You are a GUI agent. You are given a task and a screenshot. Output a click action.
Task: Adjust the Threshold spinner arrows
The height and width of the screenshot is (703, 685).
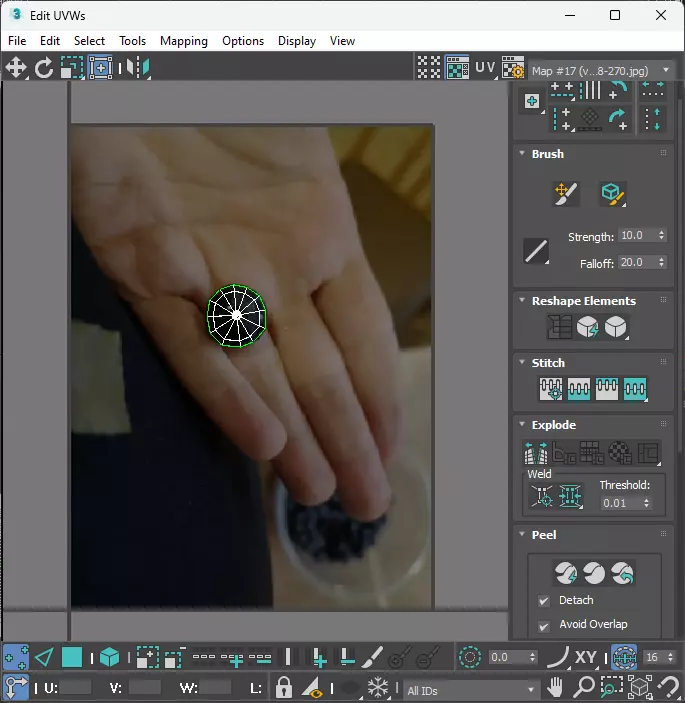pyautogui.click(x=646, y=503)
